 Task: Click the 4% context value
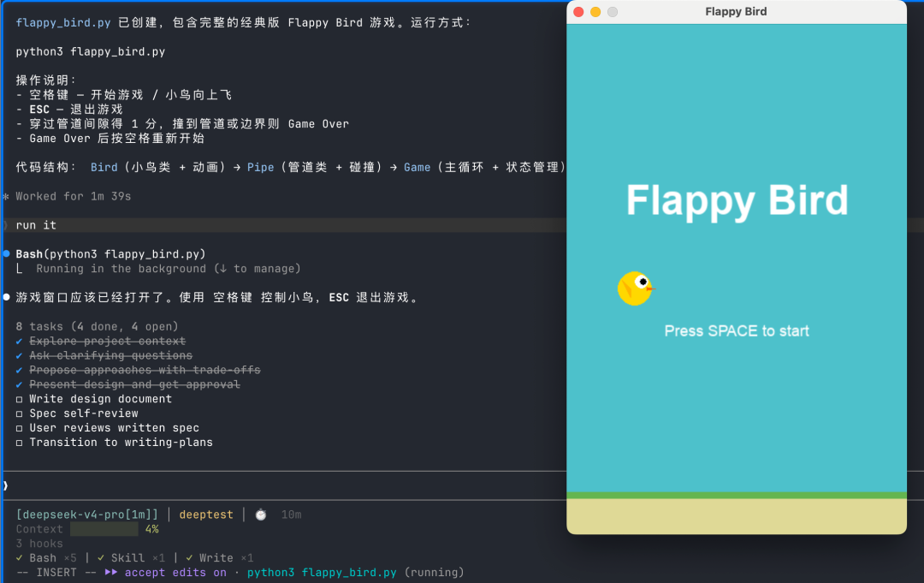(152, 529)
